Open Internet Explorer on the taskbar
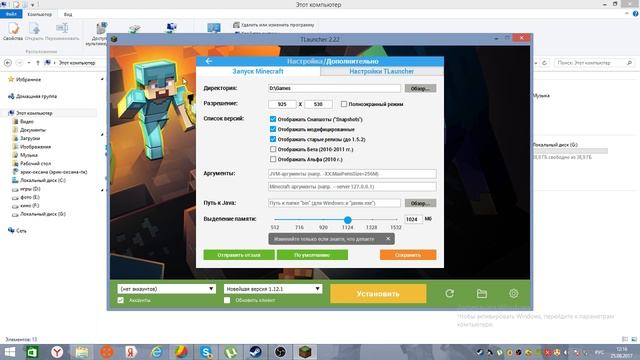This screenshot has height=360, width=640. click(156, 352)
